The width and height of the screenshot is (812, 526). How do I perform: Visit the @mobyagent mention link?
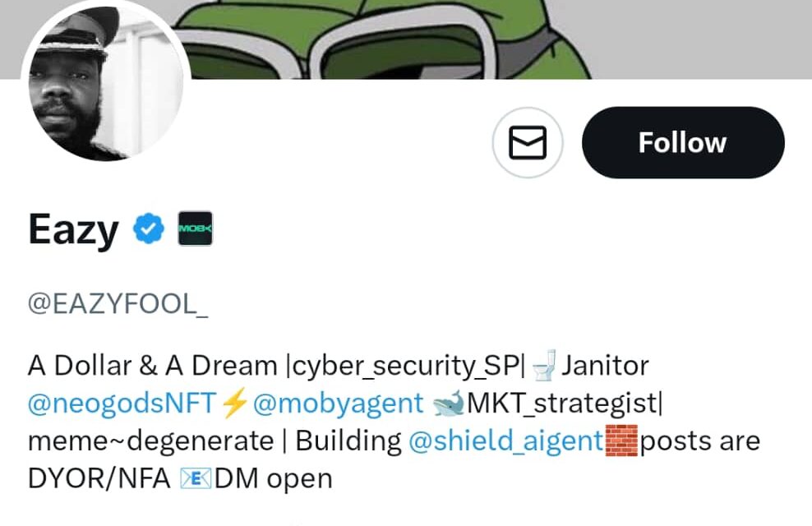[338, 404]
